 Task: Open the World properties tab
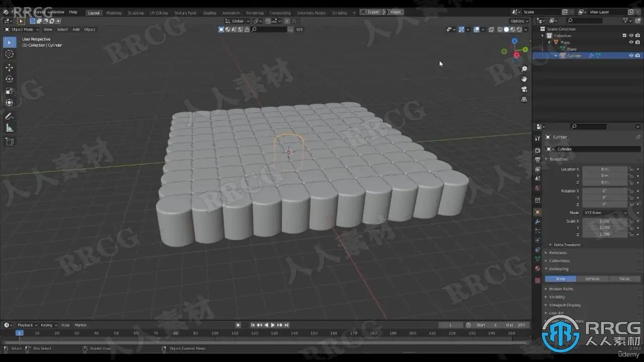(x=538, y=188)
